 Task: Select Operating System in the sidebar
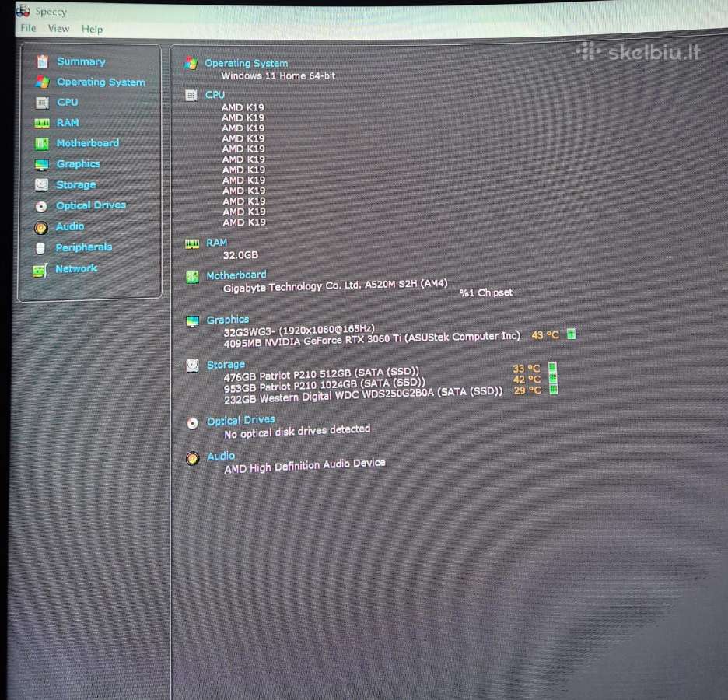pos(101,82)
